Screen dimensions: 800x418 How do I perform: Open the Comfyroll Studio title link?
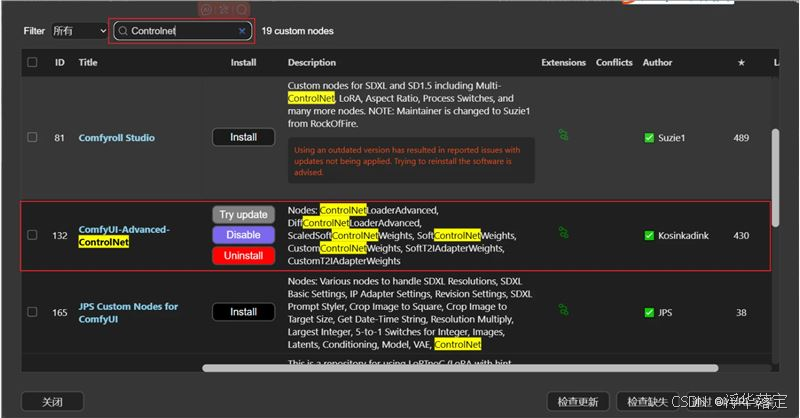116,138
